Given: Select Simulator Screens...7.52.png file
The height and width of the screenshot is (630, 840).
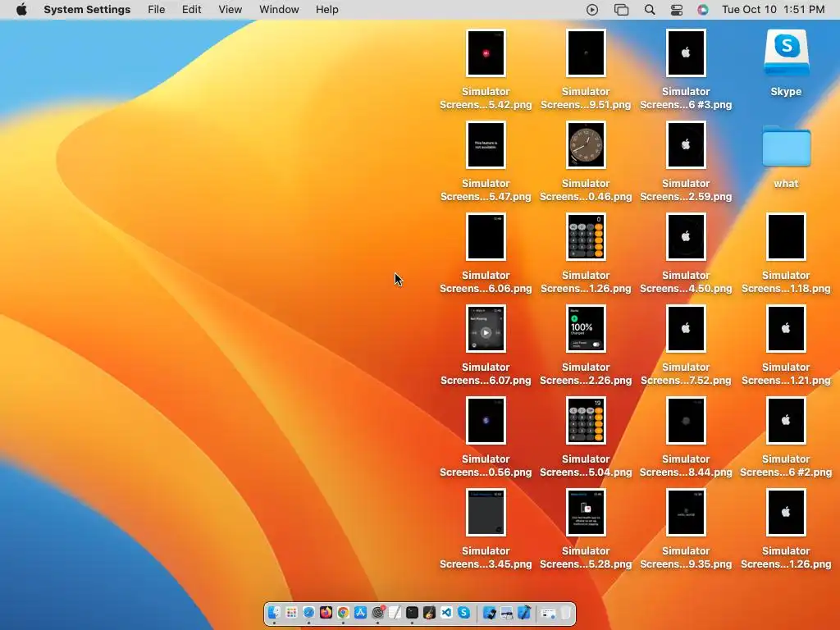Looking at the screenshot, I should coord(686,328).
